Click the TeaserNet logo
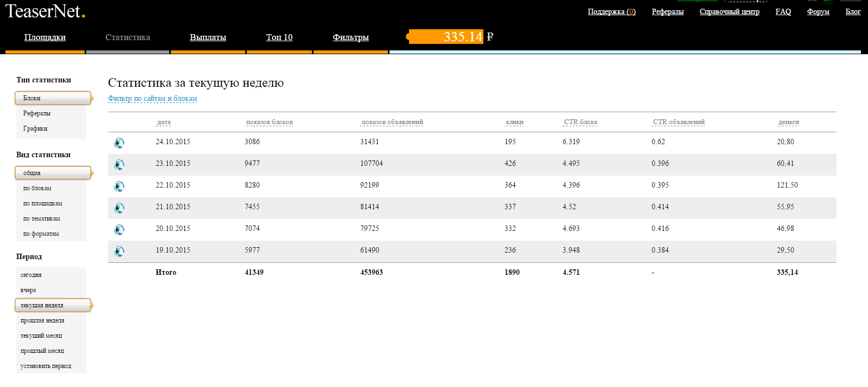 (x=45, y=11)
